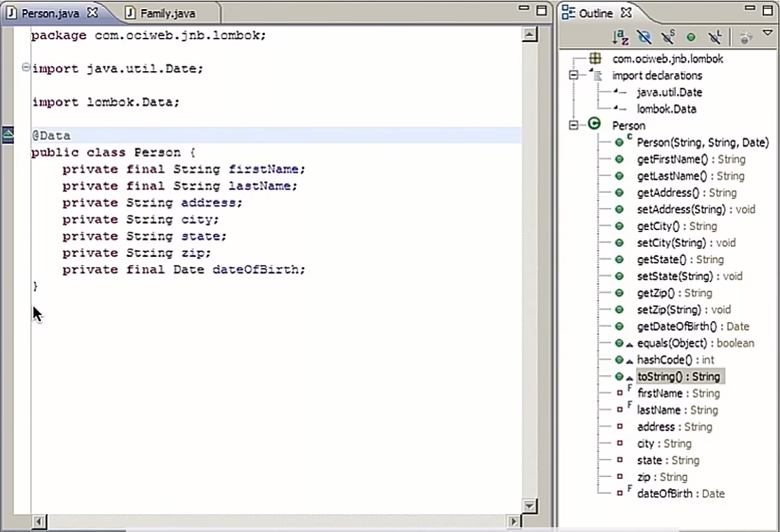Fold the import block in the editor

(x=26, y=68)
